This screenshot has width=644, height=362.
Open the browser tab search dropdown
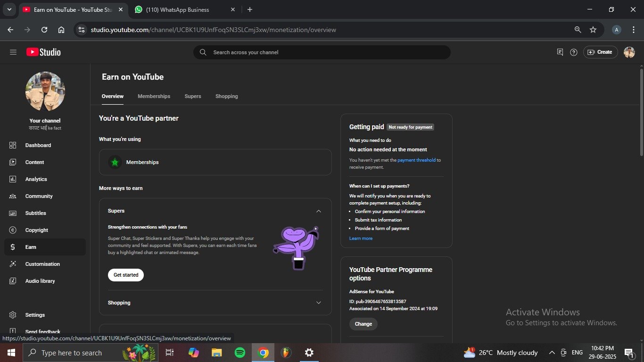pos(9,9)
